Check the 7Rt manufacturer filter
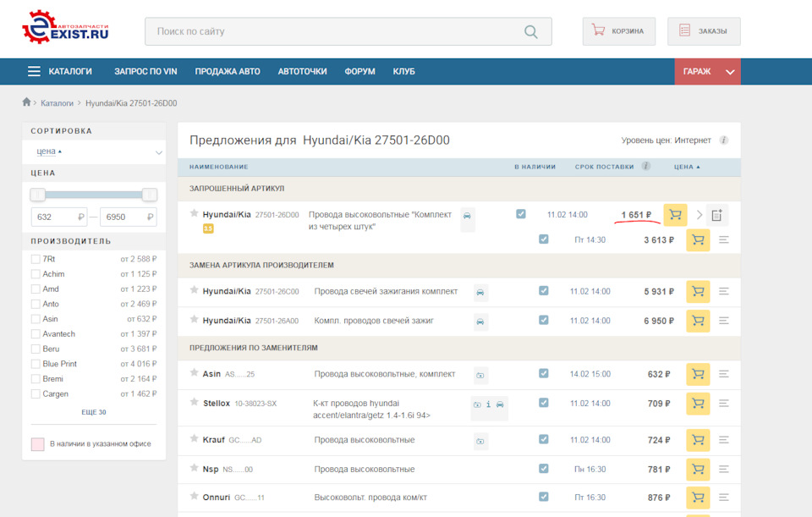This screenshot has height=517, width=812. coord(36,260)
